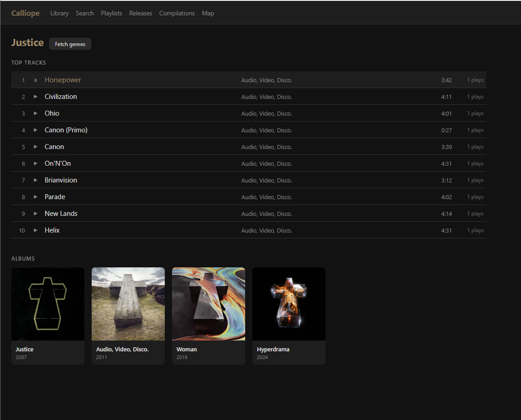521x420 pixels.
Task: Open the Justice 2007 album cover
Action: click(48, 304)
